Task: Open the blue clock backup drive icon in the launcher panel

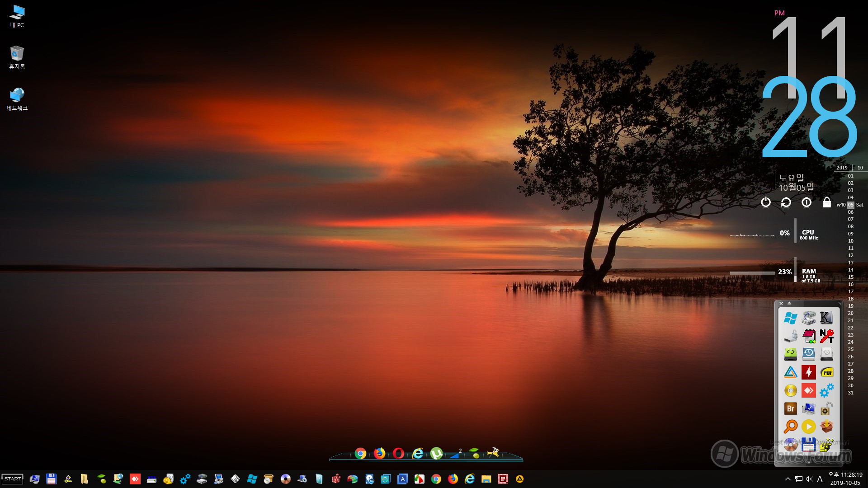Action: click(x=808, y=354)
